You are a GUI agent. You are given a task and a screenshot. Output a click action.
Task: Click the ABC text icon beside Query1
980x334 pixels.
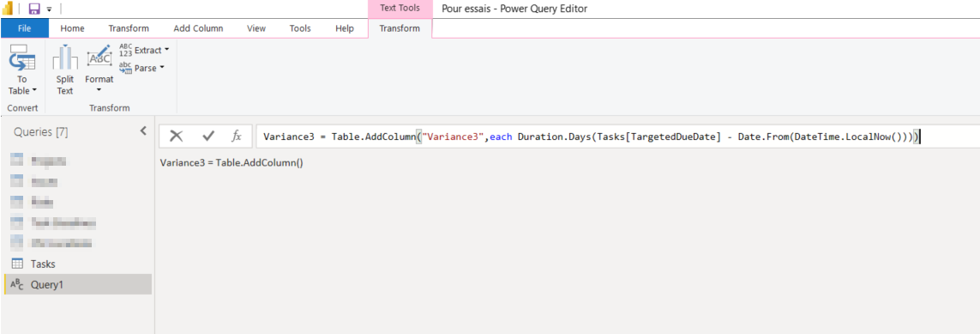(x=17, y=284)
